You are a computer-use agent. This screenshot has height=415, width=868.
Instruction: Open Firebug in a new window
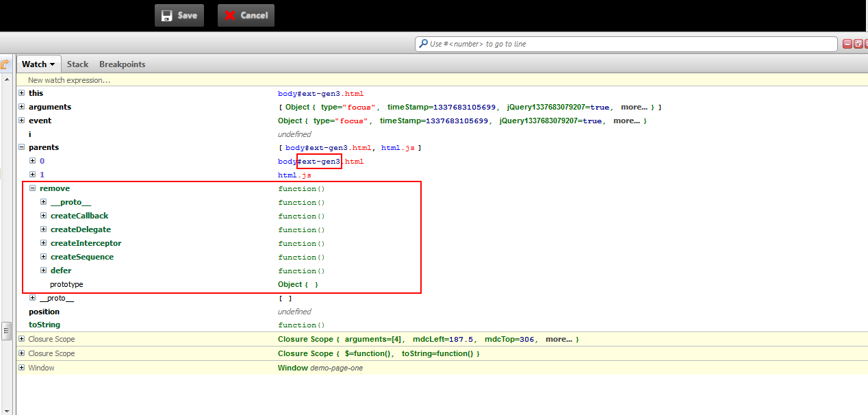tap(858, 44)
